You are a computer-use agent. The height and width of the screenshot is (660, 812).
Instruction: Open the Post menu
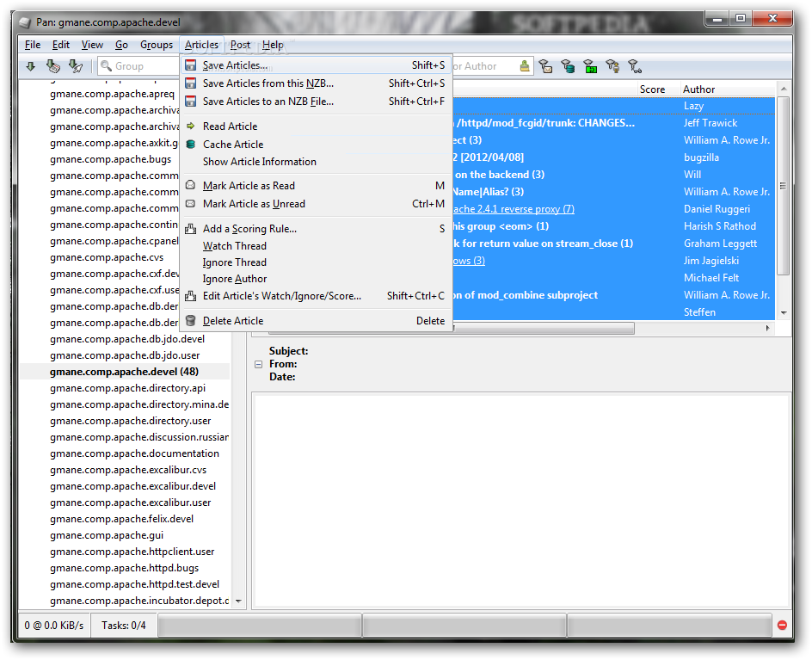[x=240, y=45]
